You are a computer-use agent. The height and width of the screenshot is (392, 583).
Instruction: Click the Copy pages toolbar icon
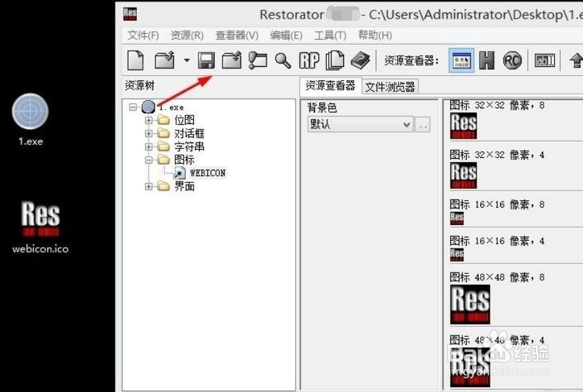[334, 60]
